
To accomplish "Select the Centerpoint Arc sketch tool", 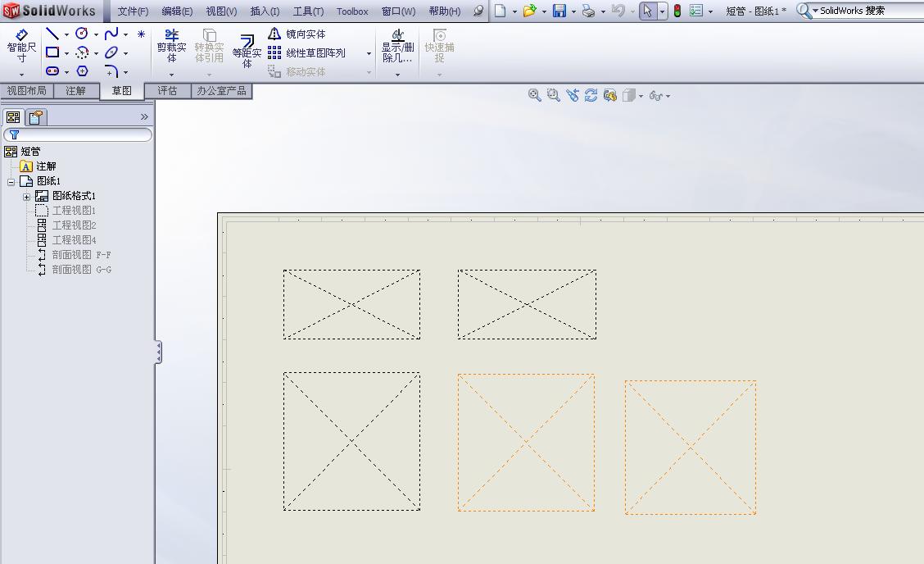I will point(82,52).
